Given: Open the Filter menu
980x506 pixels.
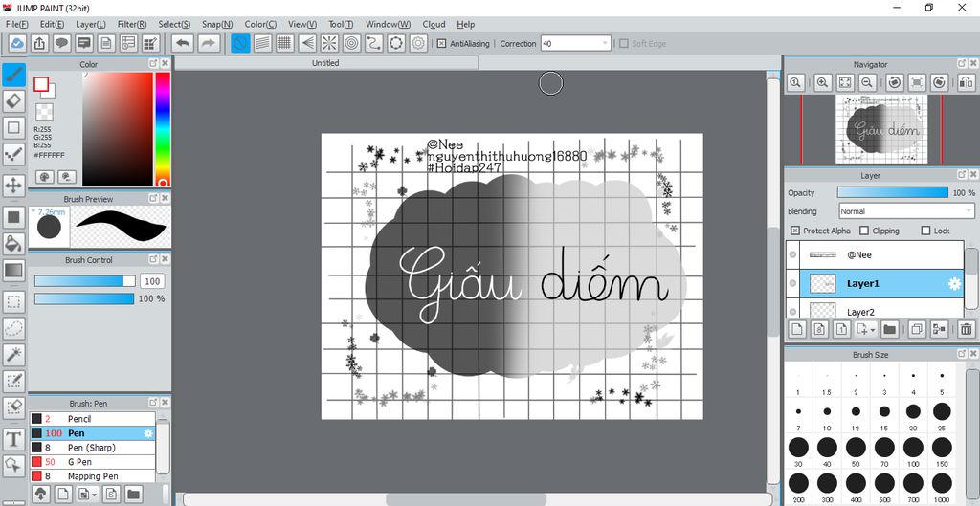Looking at the screenshot, I should point(132,24).
